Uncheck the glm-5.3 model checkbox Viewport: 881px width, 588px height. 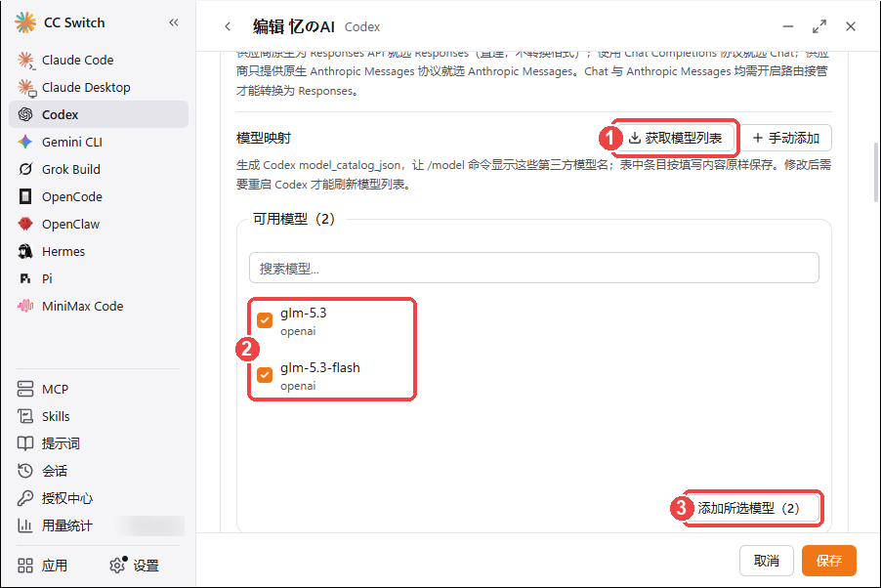click(265, 320)
